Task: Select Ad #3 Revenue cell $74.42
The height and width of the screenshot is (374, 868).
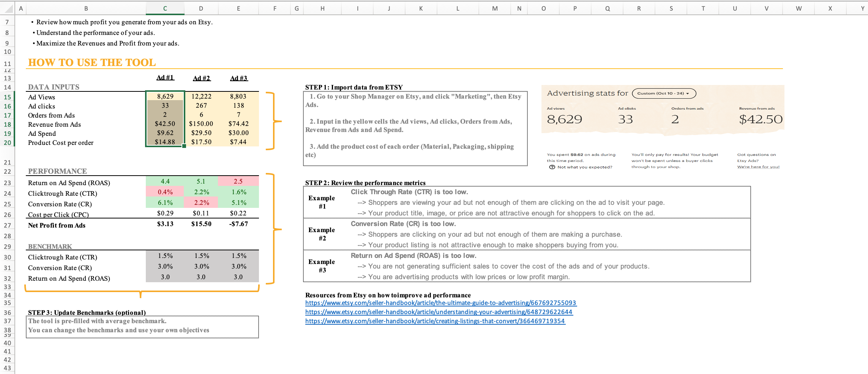Action: (238, 124)
